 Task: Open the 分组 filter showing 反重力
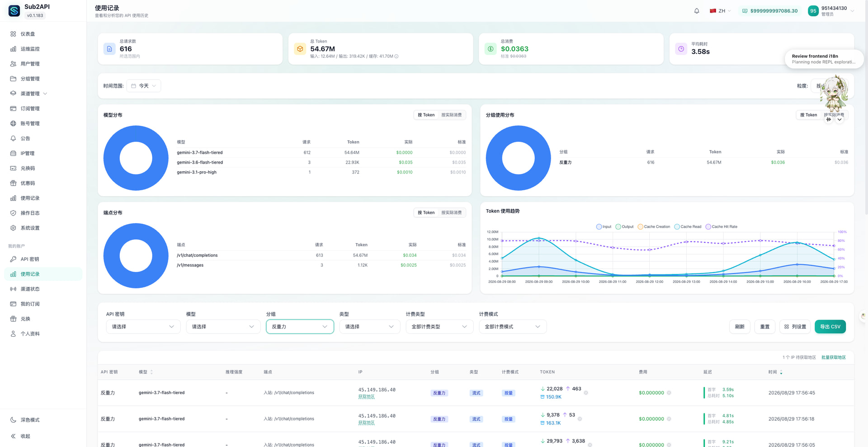(x=300, y=327)
